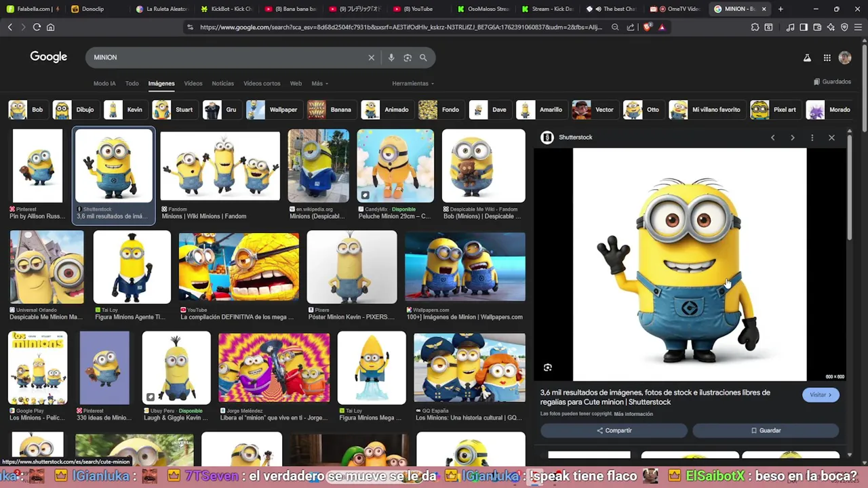Switch to the Falabella.com browser tab
Screen dimensions: 868x488
pos(32,9)
